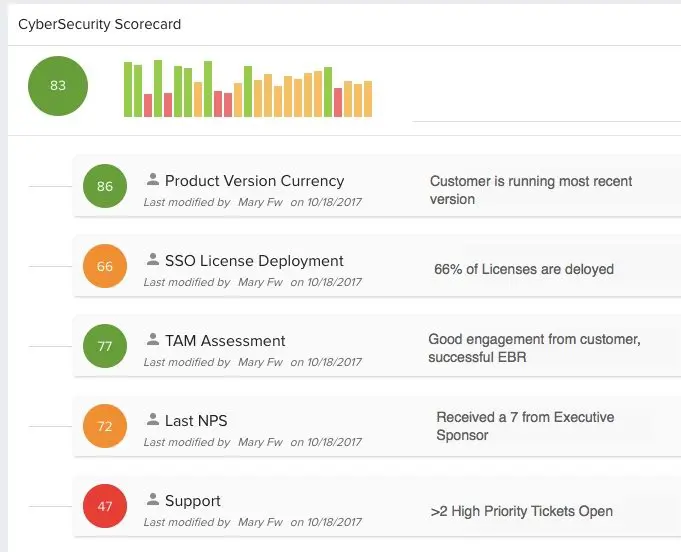Open the SSO License Deployment measure
681x552 pixels.
(x=254, y=261)
